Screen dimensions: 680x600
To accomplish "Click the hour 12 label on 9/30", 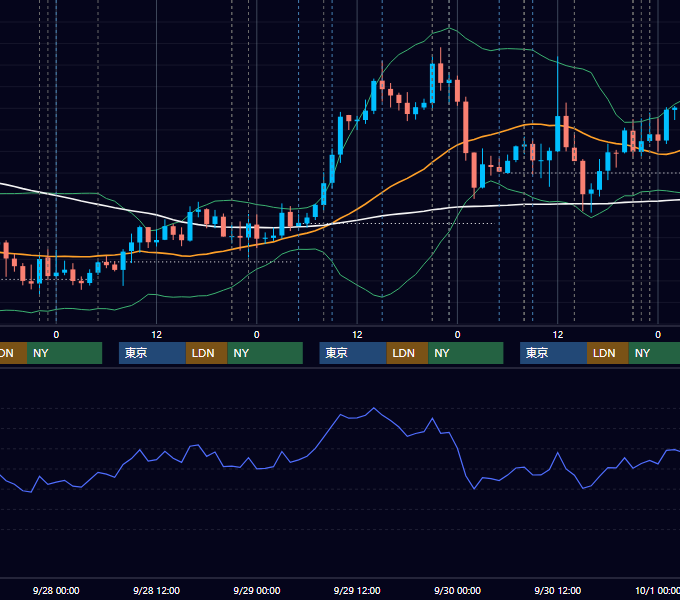I will [558, 335].
